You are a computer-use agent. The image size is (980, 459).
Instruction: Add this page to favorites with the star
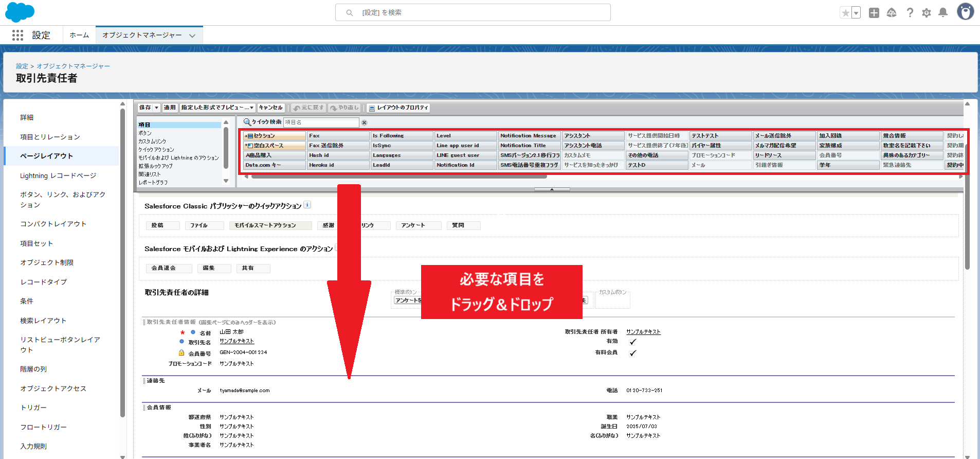tap(845, 13)
